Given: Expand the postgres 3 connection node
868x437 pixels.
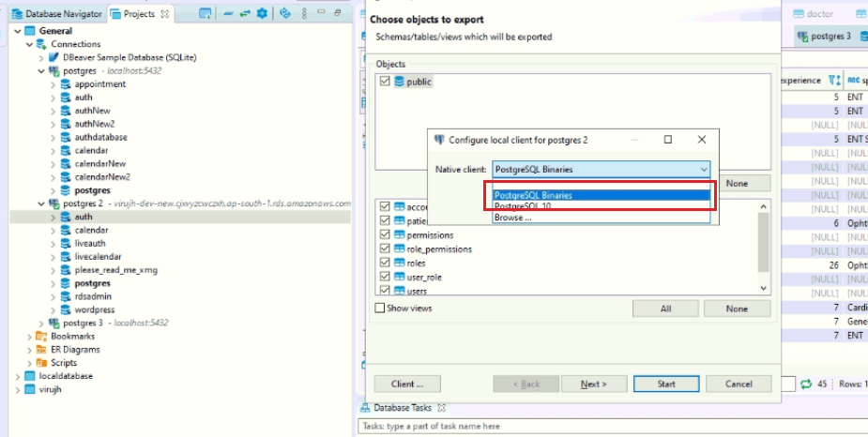Looking at the screenshot, I should click(x=41, y=323).
